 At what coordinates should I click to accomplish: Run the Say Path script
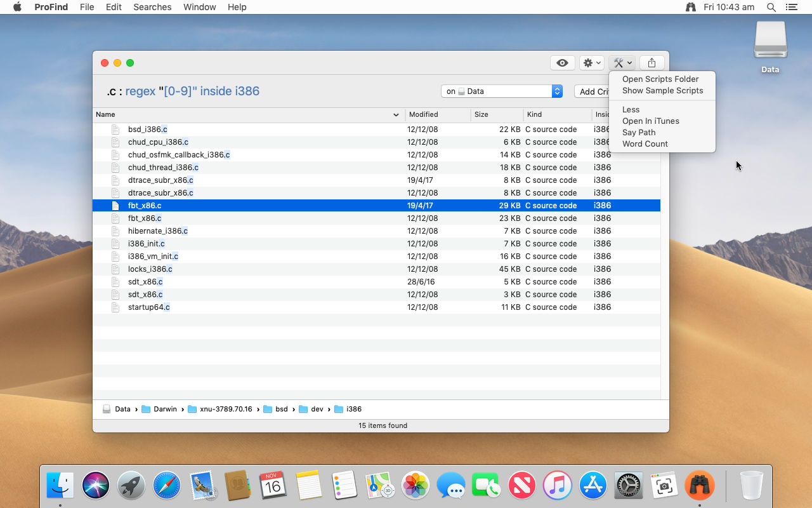639,132
